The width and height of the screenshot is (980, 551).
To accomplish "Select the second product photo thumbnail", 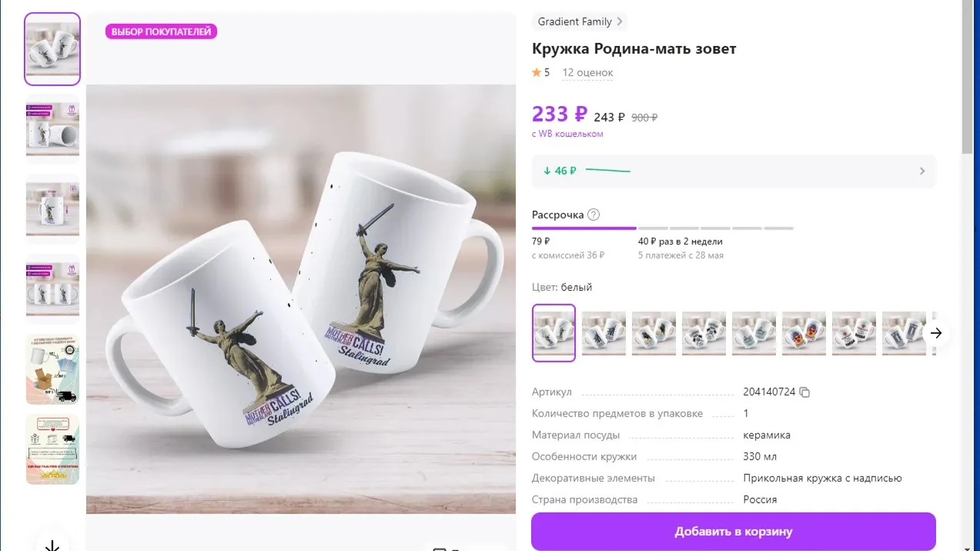I will 52,129.
